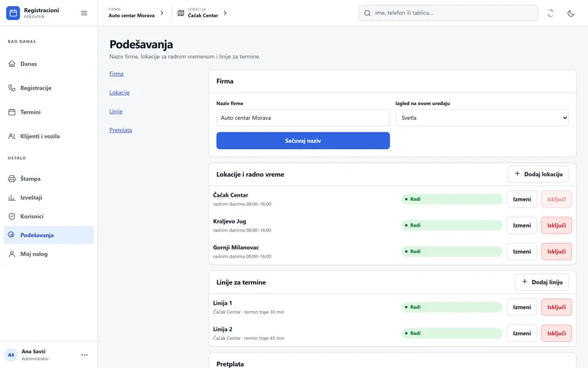Image resolution: width=588 pixels, height=368 pixels.
Task: Click the Kraljevo Jug location name
Action: click(229, 221)
